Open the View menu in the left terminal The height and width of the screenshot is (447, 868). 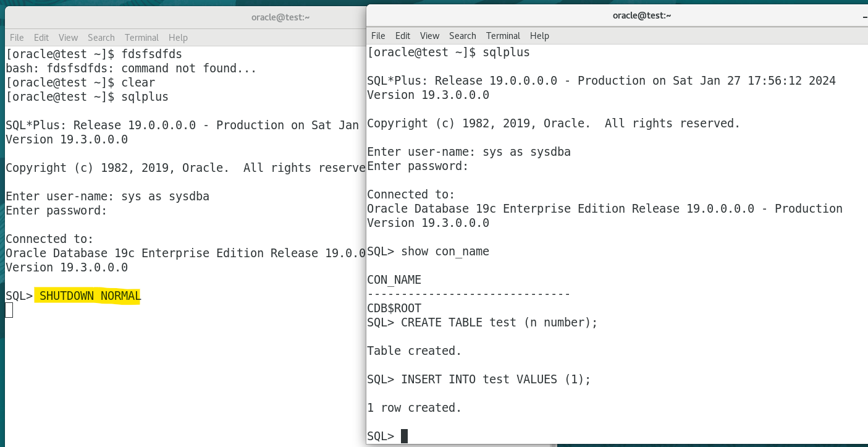(69, 38)
